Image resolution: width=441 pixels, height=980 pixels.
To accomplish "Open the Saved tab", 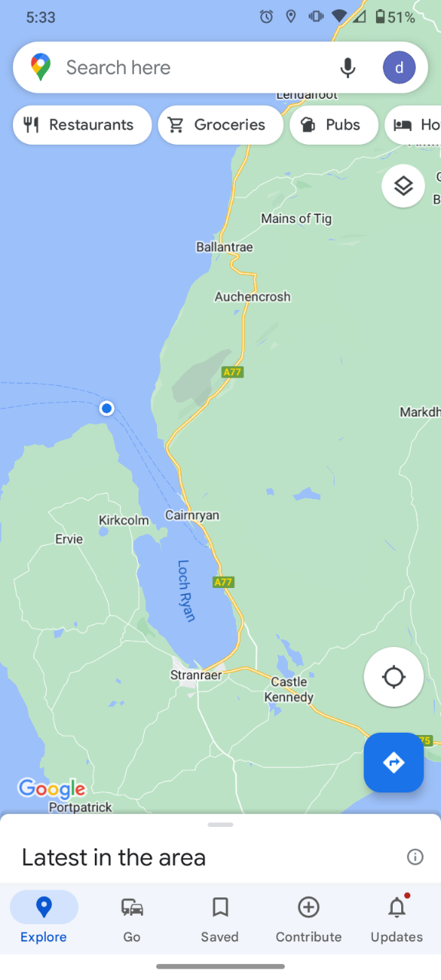I will [220, 919].
